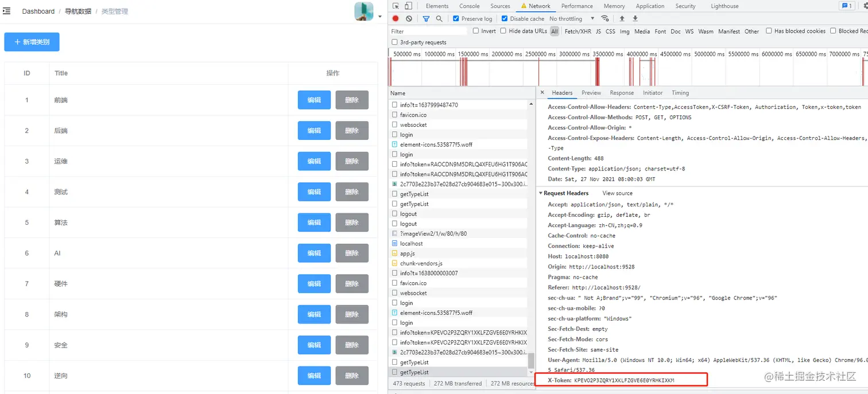
Task: Filter requests by WS type
Action: [689, 31]
